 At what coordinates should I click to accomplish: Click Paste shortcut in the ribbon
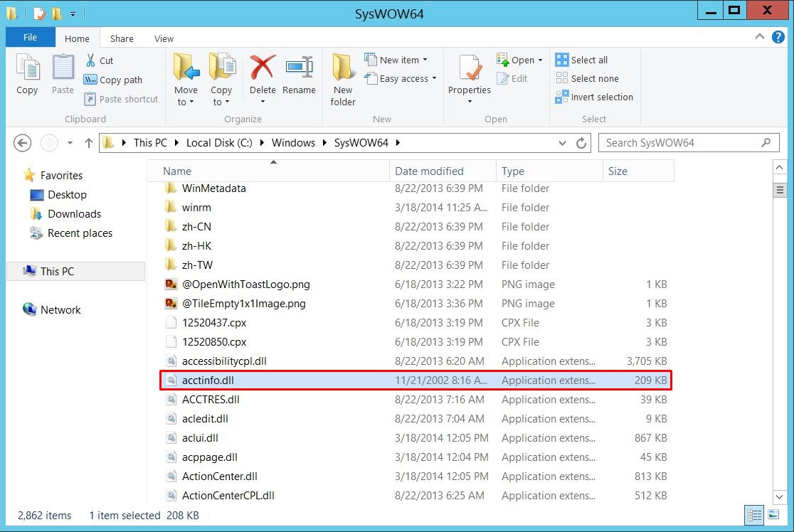pyautogui.click(x=121, y=99)
